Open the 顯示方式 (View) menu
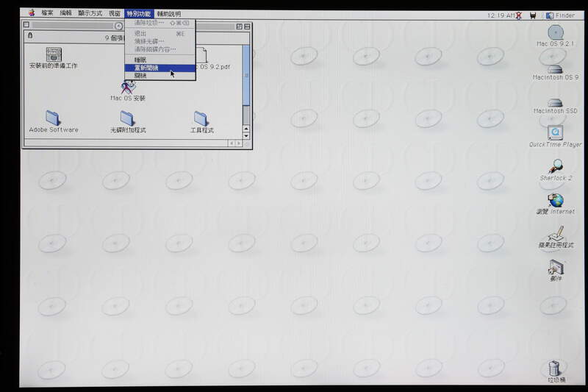This screenshot has height=392, width=588. coord(90,13)
